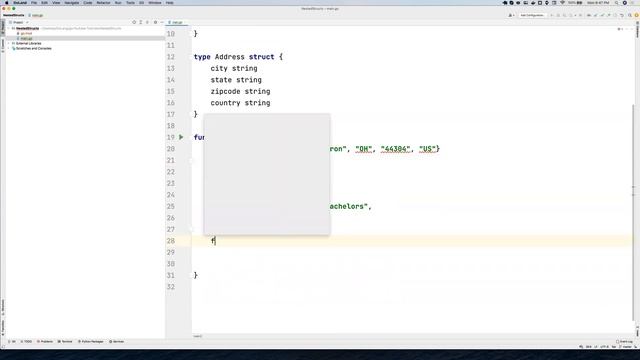640x360 pixels.
Task: Expand External Libraries node
Action: (9, 43)
